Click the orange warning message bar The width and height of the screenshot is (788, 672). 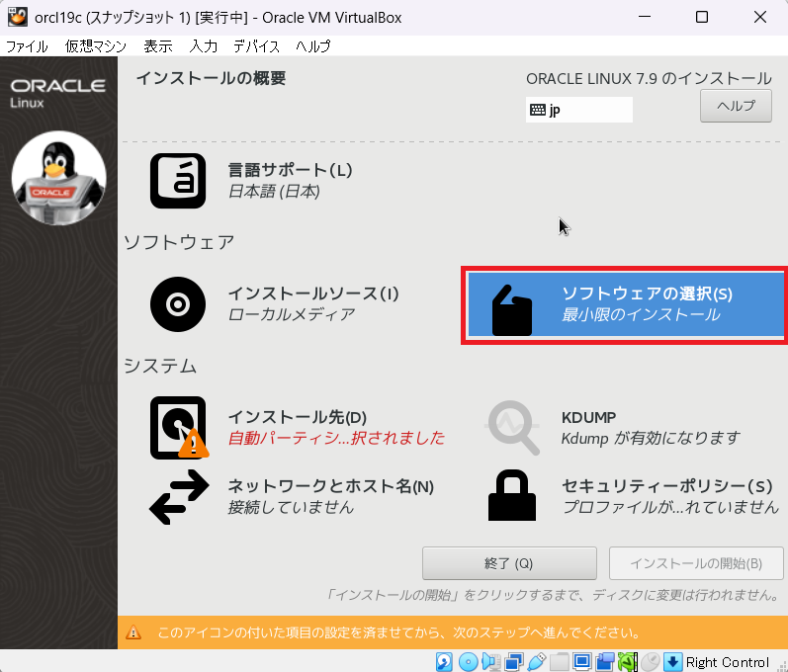[452, 631]
